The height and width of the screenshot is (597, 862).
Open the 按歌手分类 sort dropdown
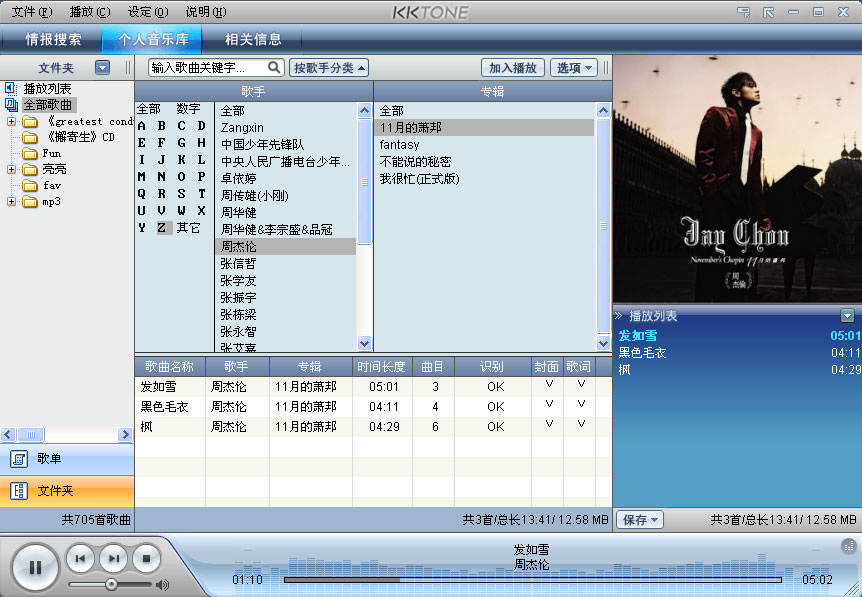click(329, 68)
